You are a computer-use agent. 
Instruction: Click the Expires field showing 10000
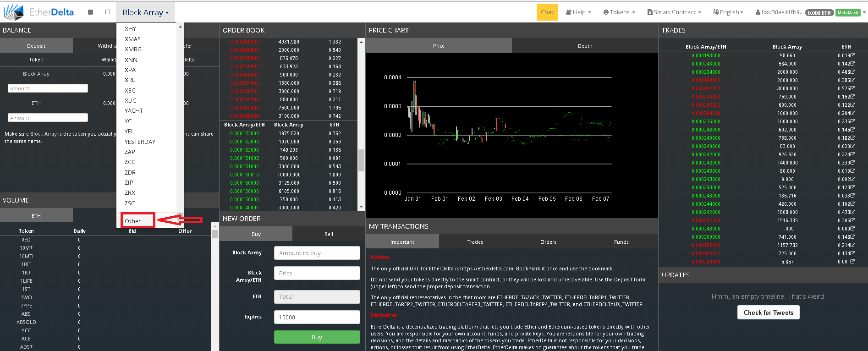tap(317, 317)
